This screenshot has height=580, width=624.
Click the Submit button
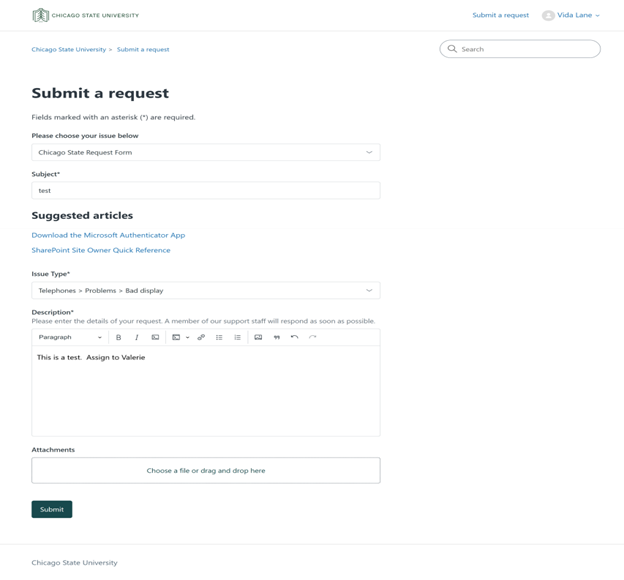coord(52,509)
